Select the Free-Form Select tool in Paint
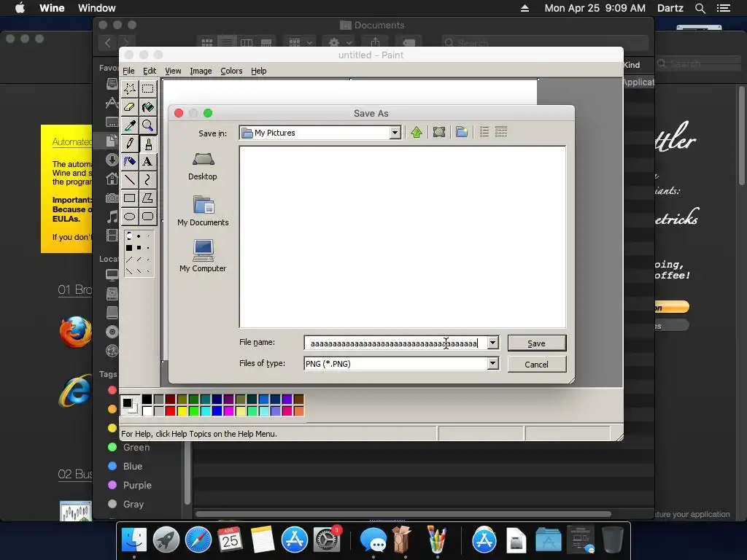This screenshot has height=560, width=747. click(x=130, y=88)
